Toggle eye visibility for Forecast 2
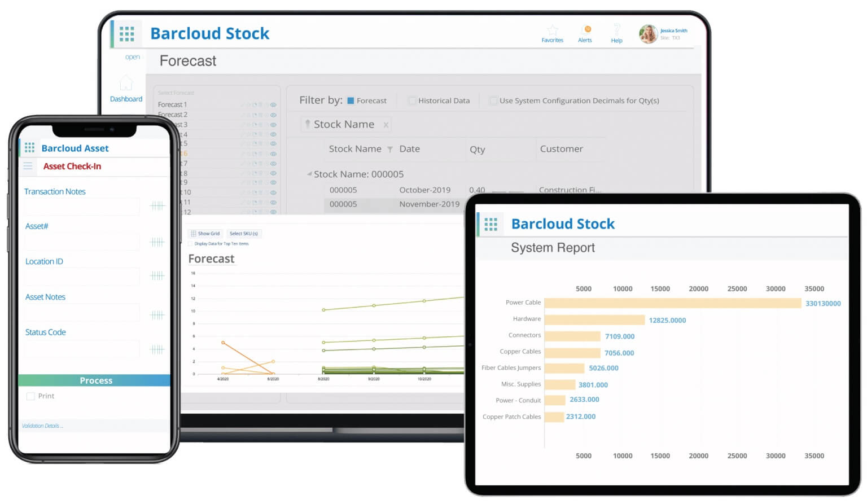This screenshot has width=867, height=504. pos(273,115)
